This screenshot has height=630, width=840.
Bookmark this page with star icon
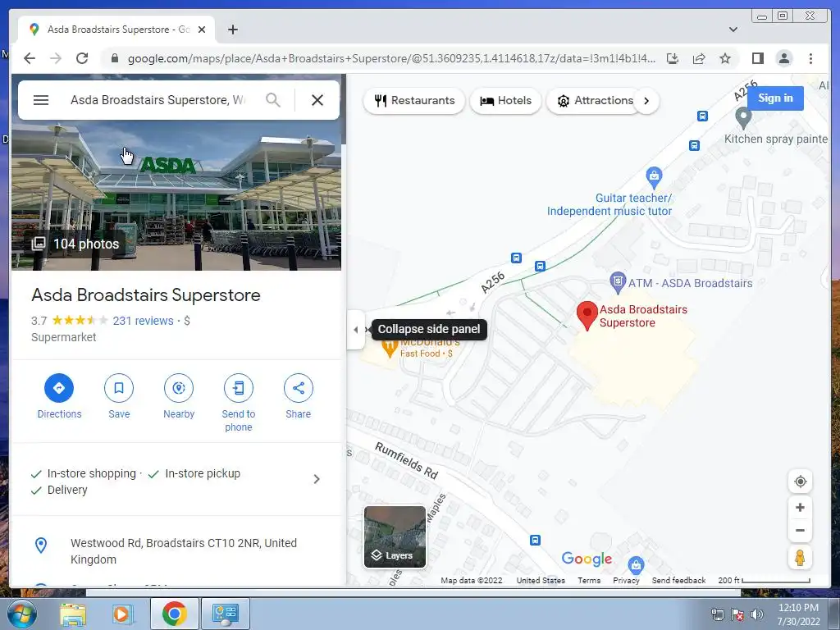pyautogui.click(x=725, y=58)
